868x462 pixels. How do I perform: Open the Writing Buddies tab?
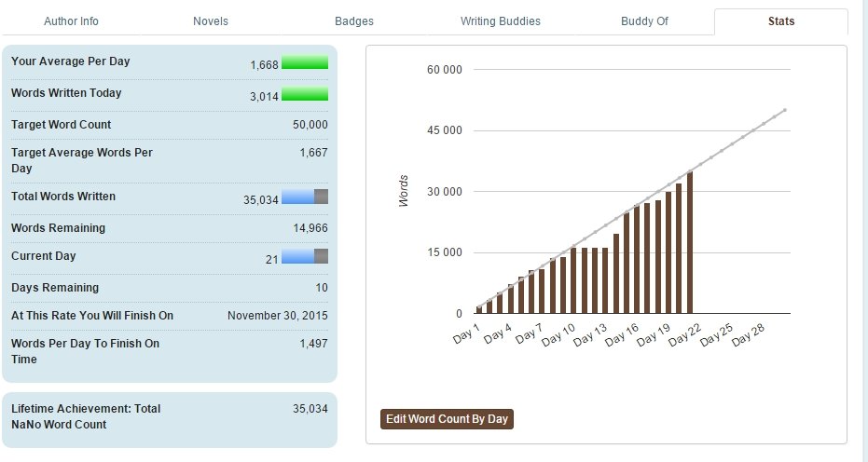[x=500, y=20]
